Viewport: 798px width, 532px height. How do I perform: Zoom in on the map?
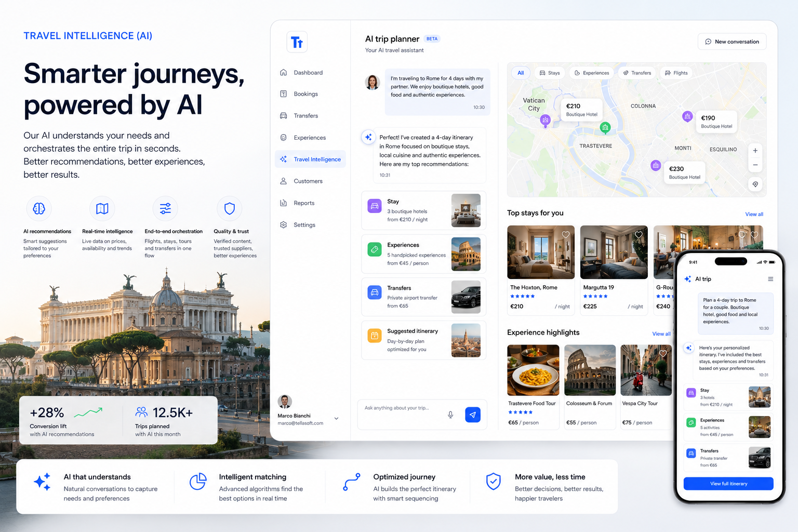coord(755,151)
